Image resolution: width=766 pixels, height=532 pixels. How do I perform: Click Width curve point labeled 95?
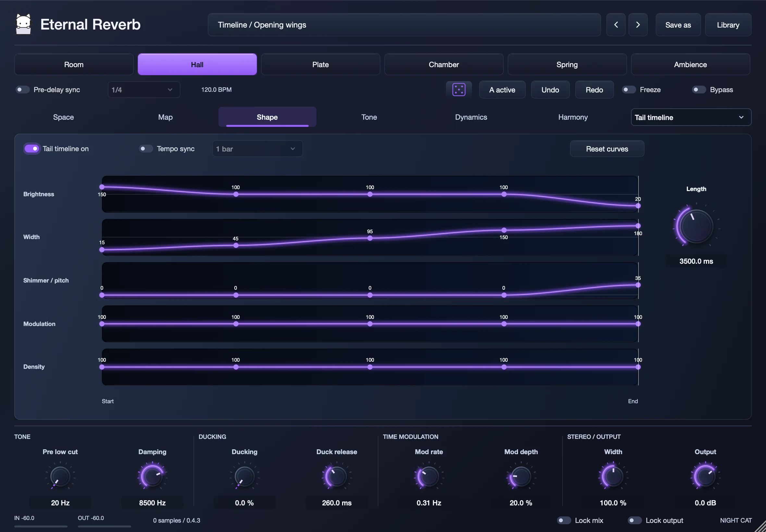click(370, 238)
